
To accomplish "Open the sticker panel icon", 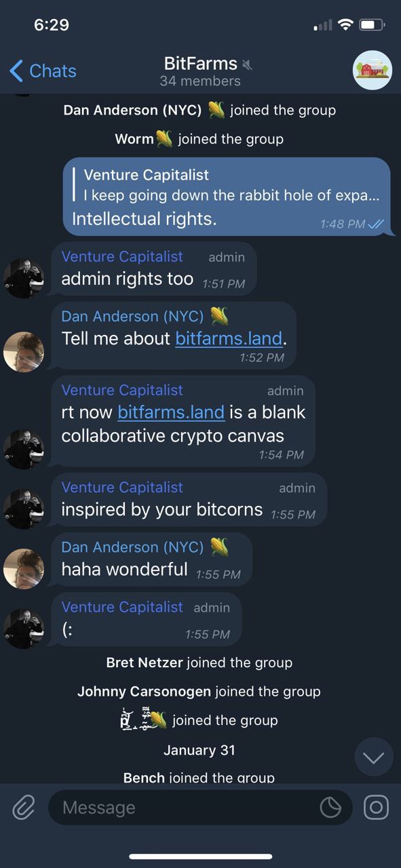I will point(330,808).
